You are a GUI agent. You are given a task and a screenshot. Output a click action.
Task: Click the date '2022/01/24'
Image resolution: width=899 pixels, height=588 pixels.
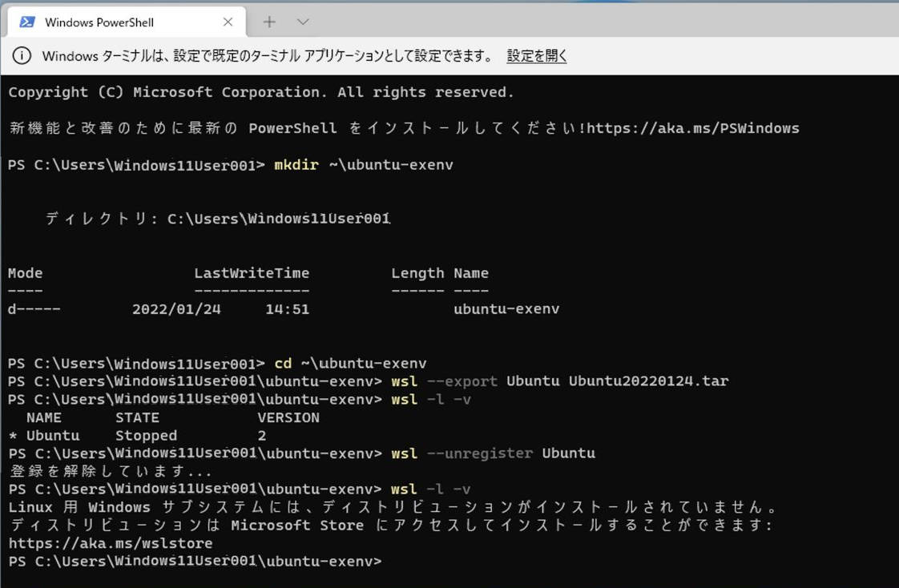pyautogui.click(x=176, y=309)
